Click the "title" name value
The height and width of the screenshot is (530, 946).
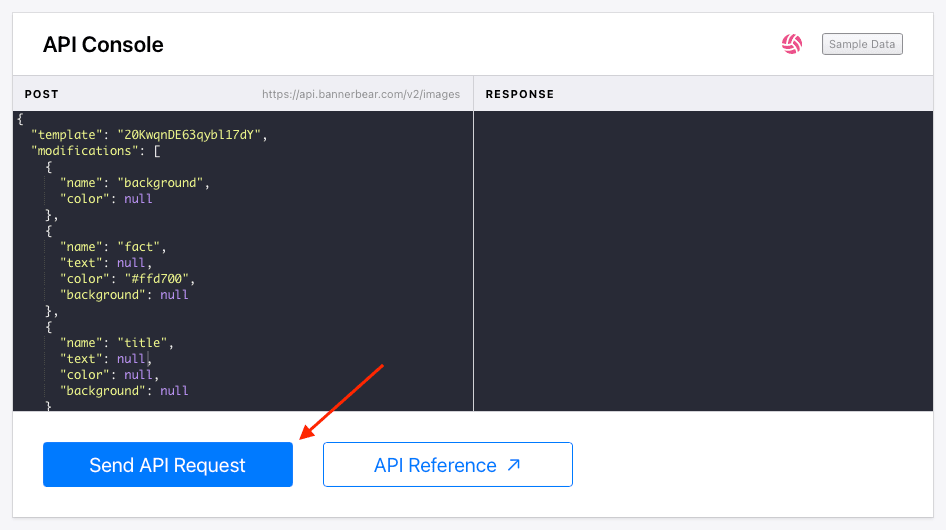142,342
